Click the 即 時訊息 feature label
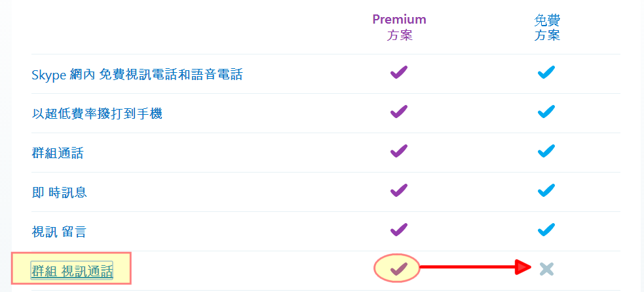Screen dimensions: 644x292 coord(60,192)
